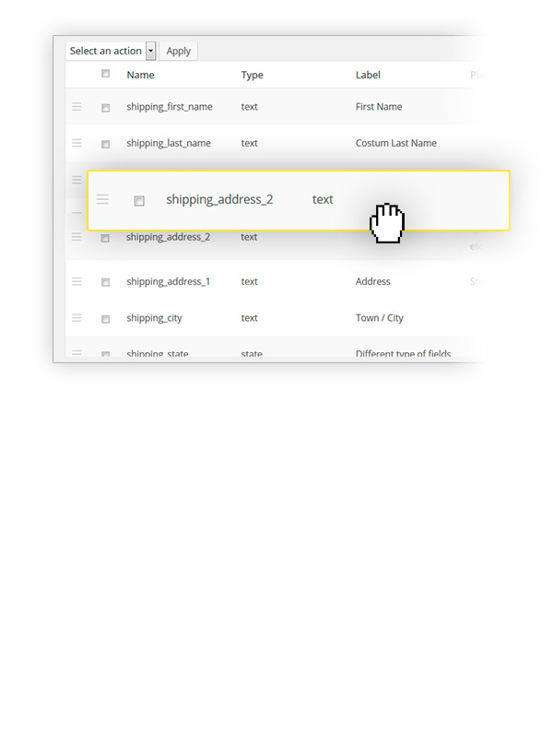Click the 'Costum Last Name' label cell
553x756 pixels.
point(395,143)
